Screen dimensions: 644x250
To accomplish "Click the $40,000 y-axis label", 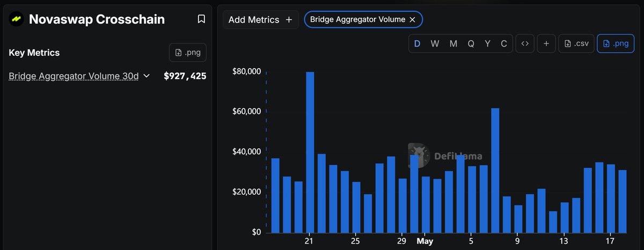I will pyautogui.click(x=246, y=152).
